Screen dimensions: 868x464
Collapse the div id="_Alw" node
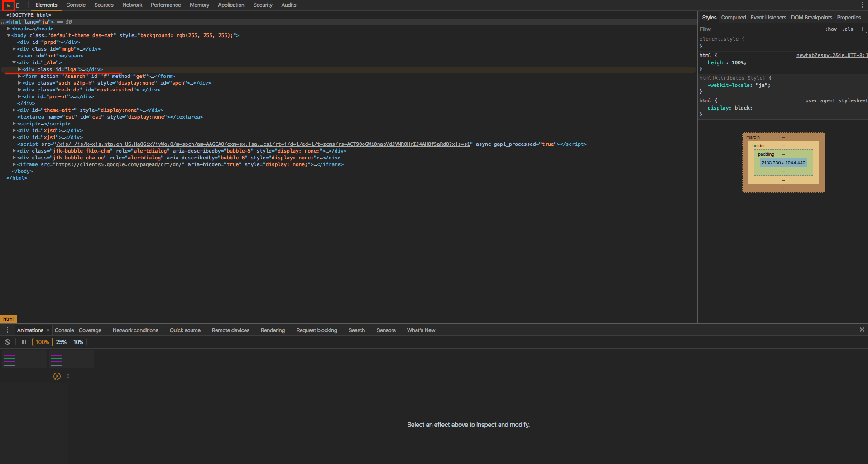pyautogui.click(x=14, y=62)
